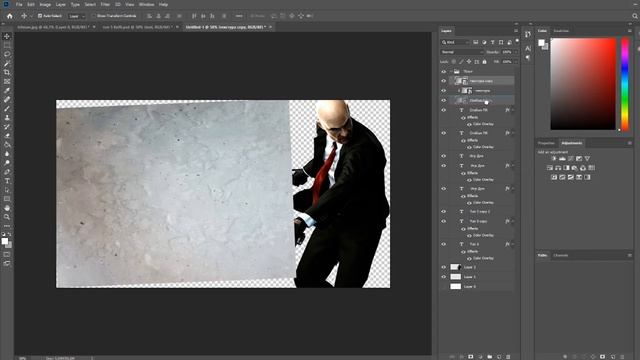Filter layers by type T icon
The height and width of the screenshot is (360, 640).
coord(493,42)
